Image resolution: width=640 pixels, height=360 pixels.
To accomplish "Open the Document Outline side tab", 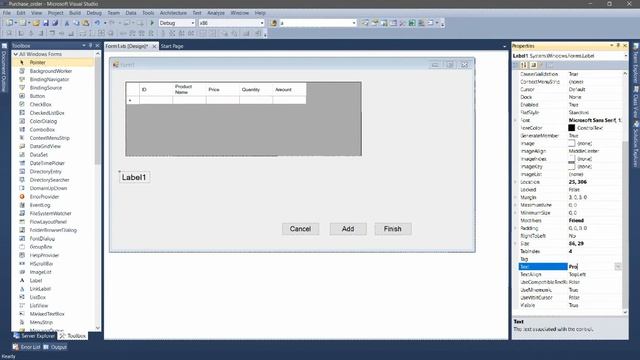I will 4,68.
